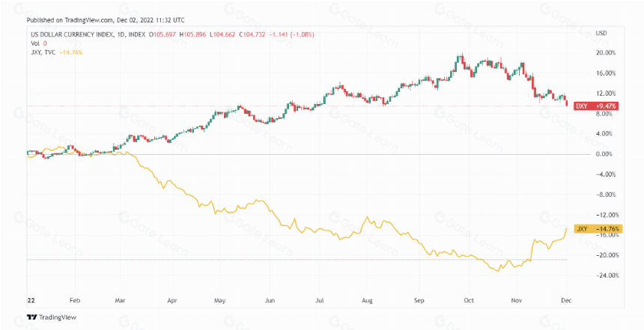Click the Dec marker on time axis
This screenshot has height=330, width=644.
pos(566,301)
